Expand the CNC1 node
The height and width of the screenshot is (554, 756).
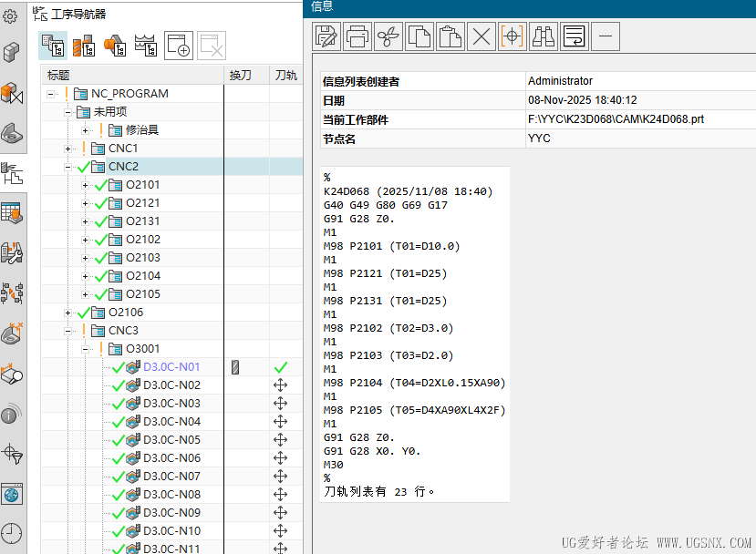click(x=67, y=148)
